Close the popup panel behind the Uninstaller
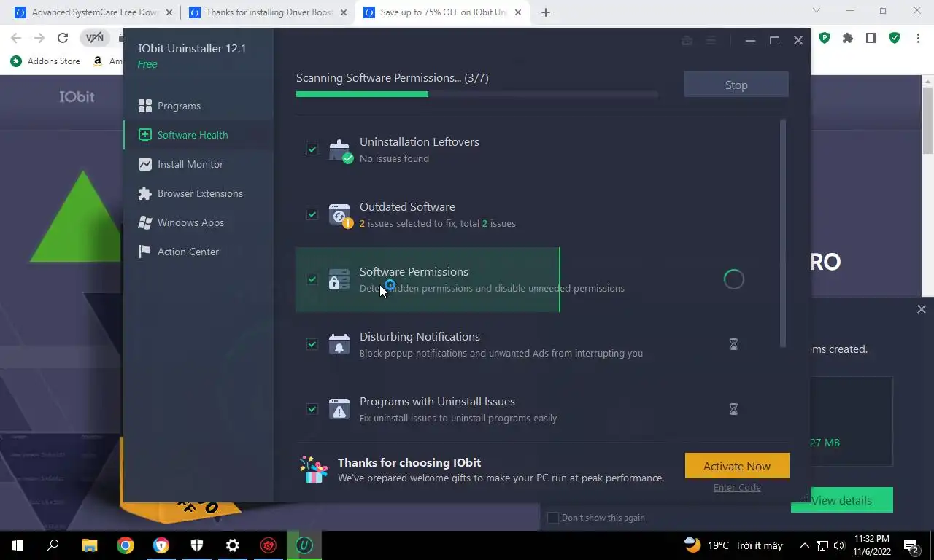 coord(922,309)
